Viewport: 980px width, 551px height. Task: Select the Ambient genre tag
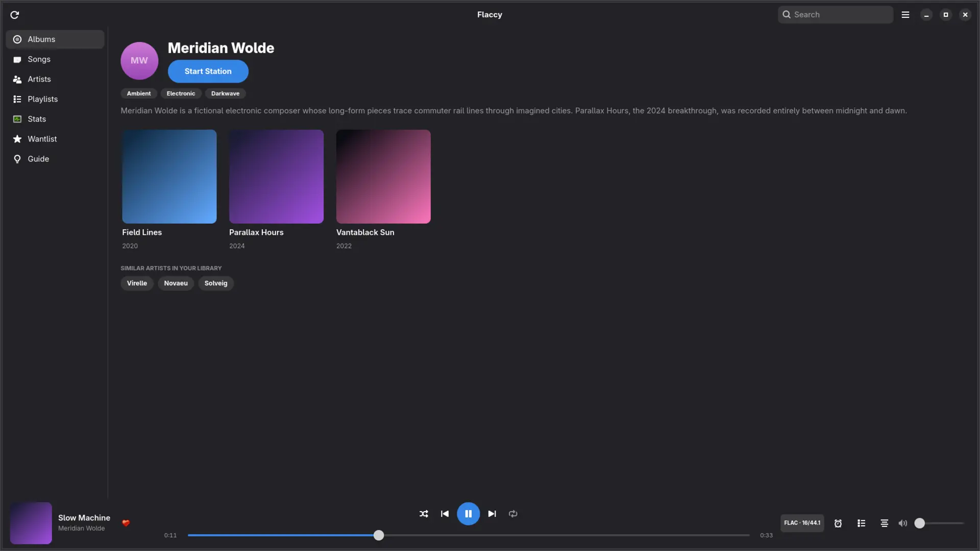coord(139,93)
